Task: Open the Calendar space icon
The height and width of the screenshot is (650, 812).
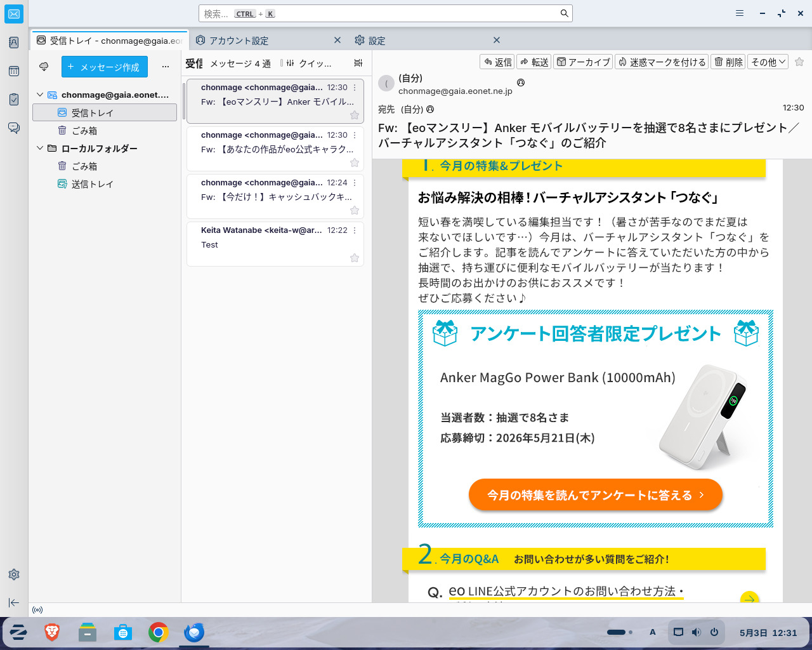Action: click(x=14, y=71)
